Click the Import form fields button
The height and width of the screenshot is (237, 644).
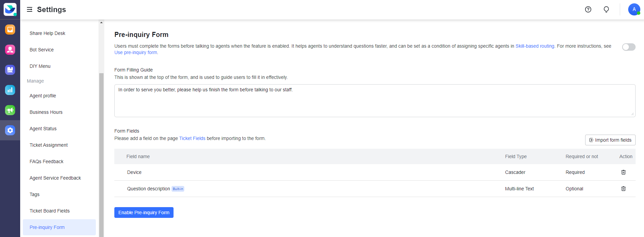610,140
